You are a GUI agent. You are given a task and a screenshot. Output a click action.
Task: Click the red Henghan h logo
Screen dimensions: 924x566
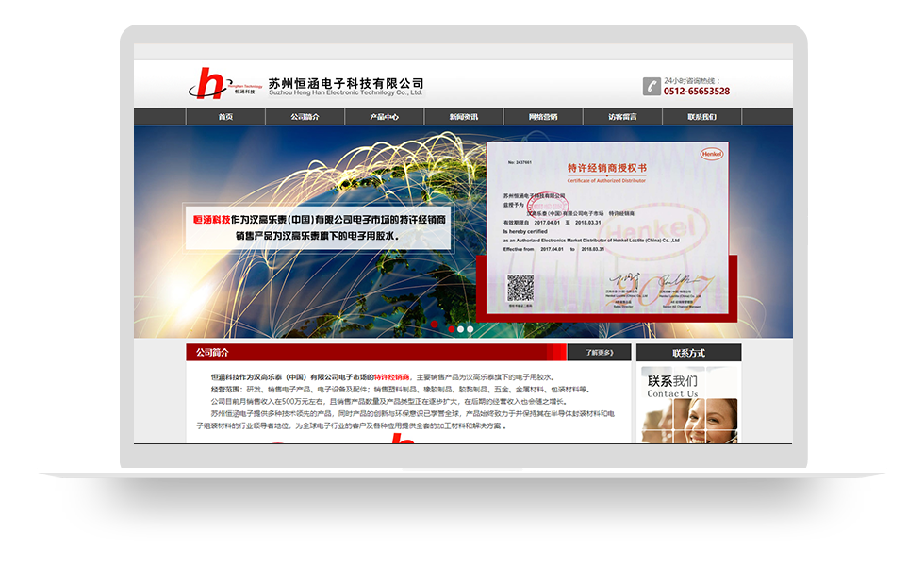pos(224,83)
